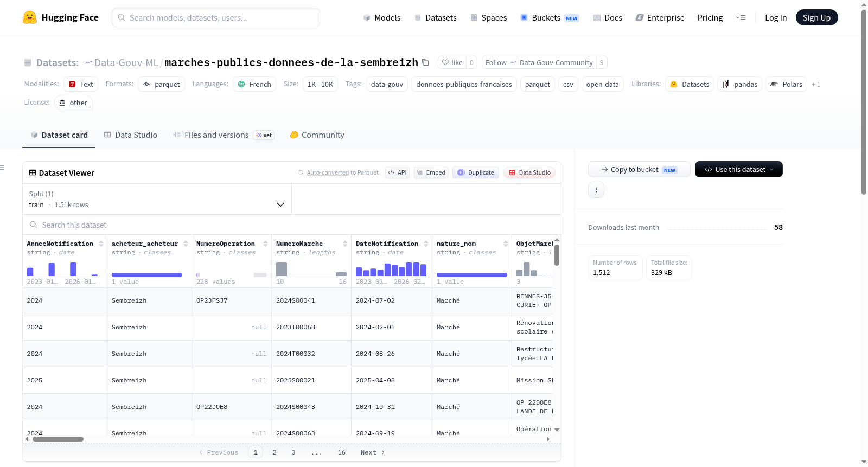
Task: Click the search magnifier in dataset search
Action: click(34, 225)
